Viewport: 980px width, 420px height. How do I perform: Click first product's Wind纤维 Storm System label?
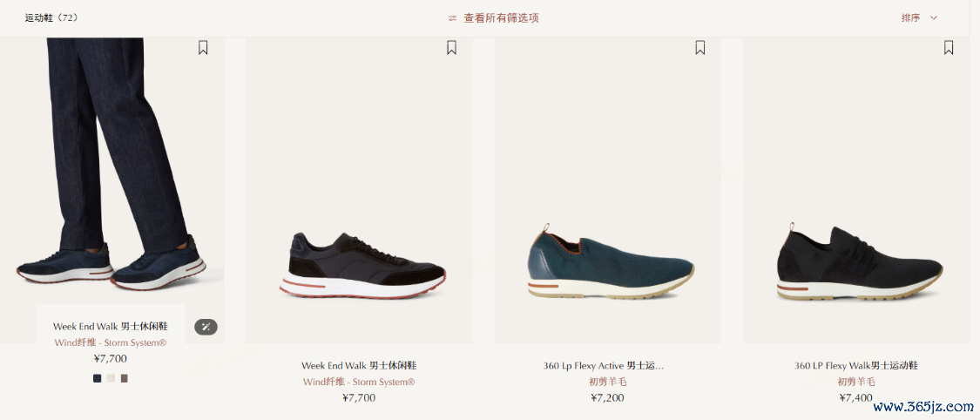[111, 342]
